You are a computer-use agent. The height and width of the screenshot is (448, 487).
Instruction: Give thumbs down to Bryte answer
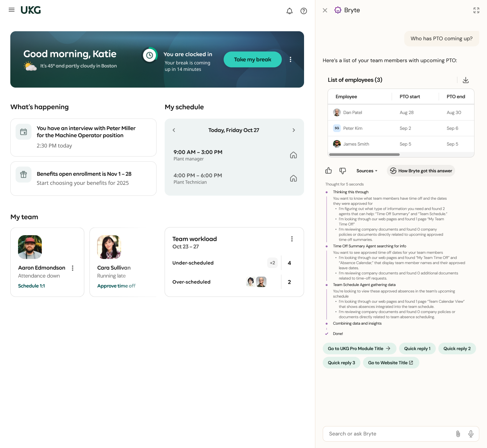click(x=343, y=171)
